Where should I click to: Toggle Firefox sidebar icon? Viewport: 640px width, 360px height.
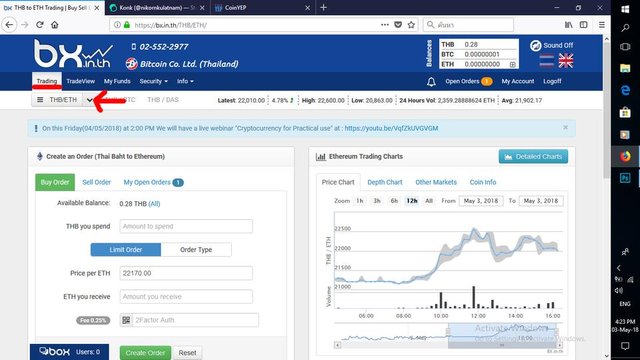pos(584,25)
